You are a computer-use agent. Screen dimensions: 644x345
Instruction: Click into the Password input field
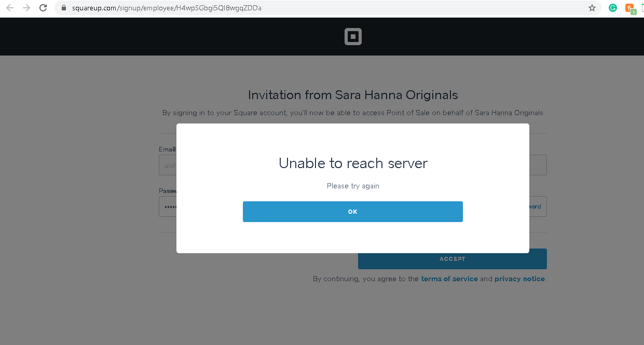coord(167,206)
